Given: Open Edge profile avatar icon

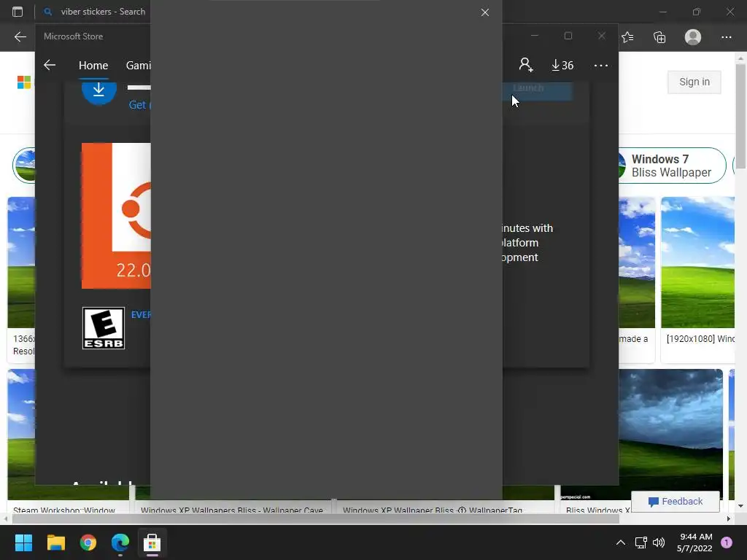Looking at the screenshot, I should pyautogui.click(x=693, y=37).
